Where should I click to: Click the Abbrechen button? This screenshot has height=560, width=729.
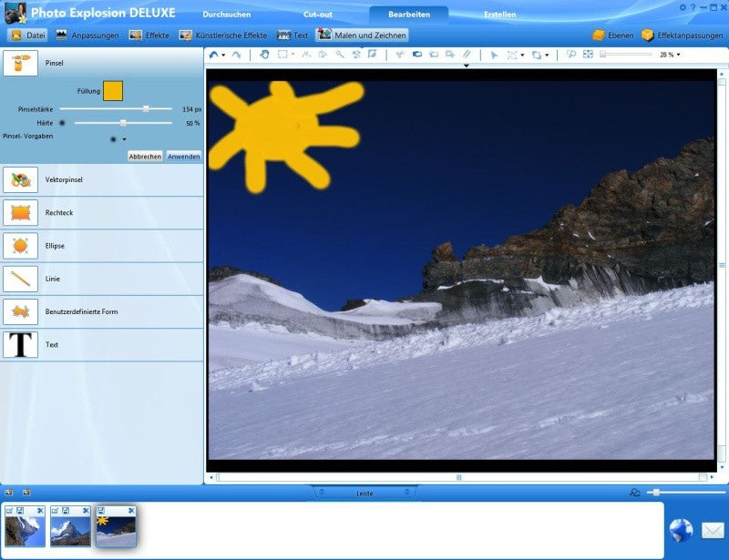(145, 157)
